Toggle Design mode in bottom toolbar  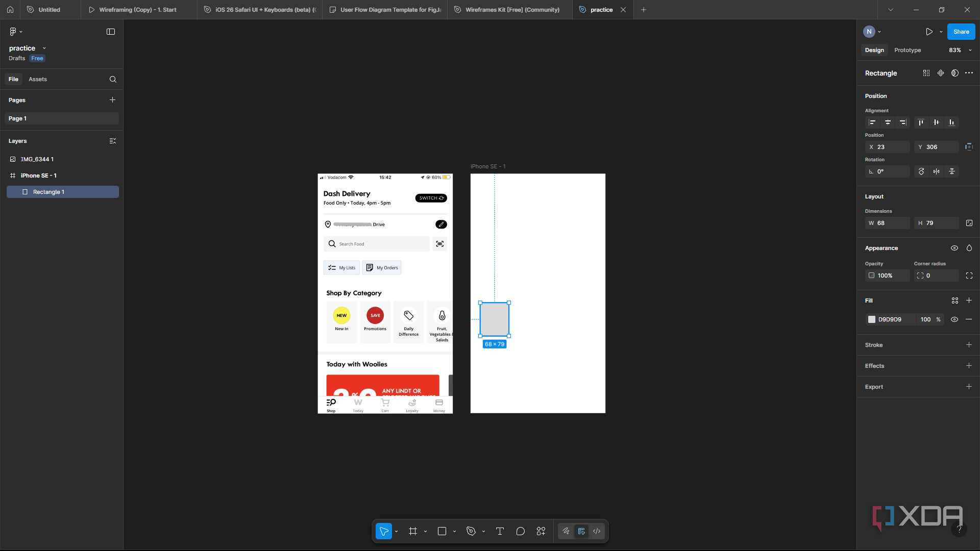[x=581, y=531]
